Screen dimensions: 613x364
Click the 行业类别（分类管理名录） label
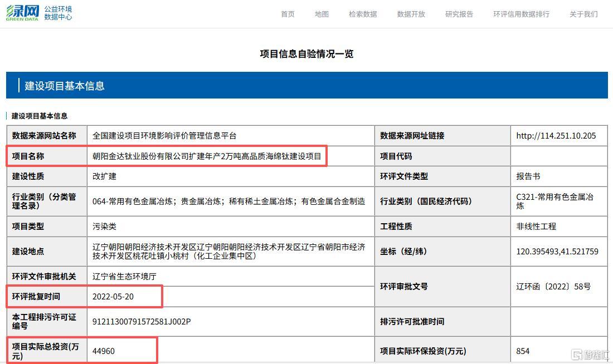[47, 201]
